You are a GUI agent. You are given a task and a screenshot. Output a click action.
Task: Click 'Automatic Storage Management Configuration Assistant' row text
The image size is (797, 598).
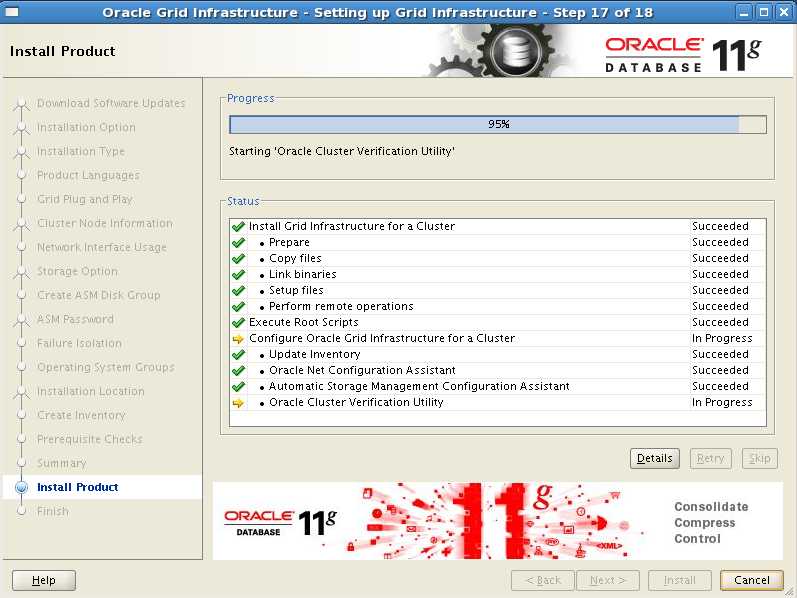tap(419, 386)
